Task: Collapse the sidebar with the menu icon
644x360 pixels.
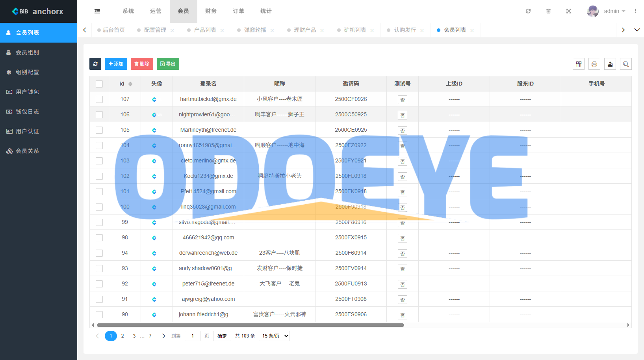Action: [x=97, y=11]
